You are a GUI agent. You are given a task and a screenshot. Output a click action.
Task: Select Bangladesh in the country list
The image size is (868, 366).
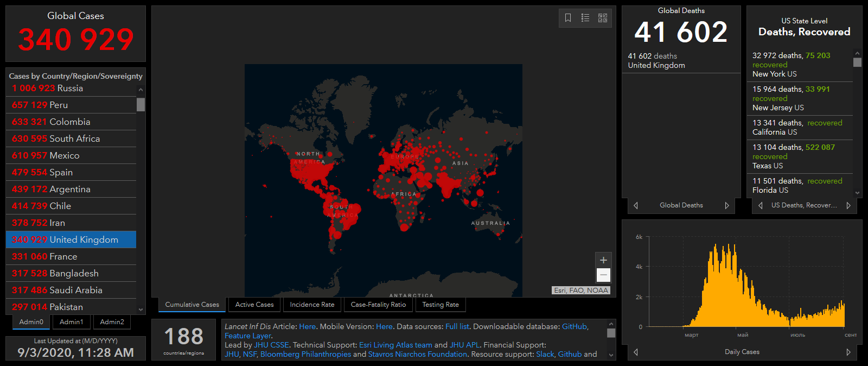point(71,273)
